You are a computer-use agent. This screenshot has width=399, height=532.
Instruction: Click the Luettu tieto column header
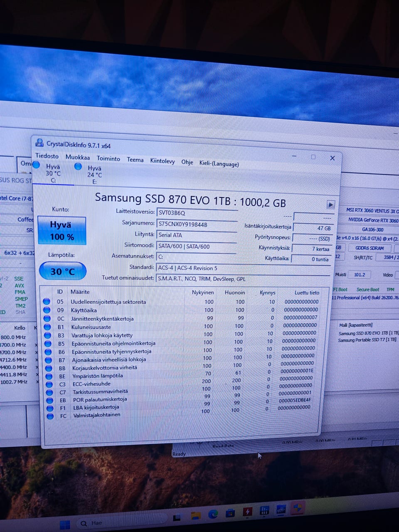(307, 293)
